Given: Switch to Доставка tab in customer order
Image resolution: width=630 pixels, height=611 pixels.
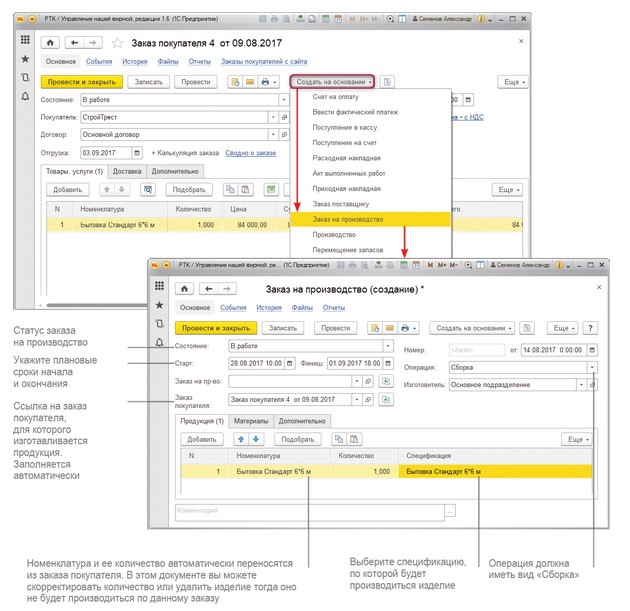Looking at the screenshot, I should 127,172.
